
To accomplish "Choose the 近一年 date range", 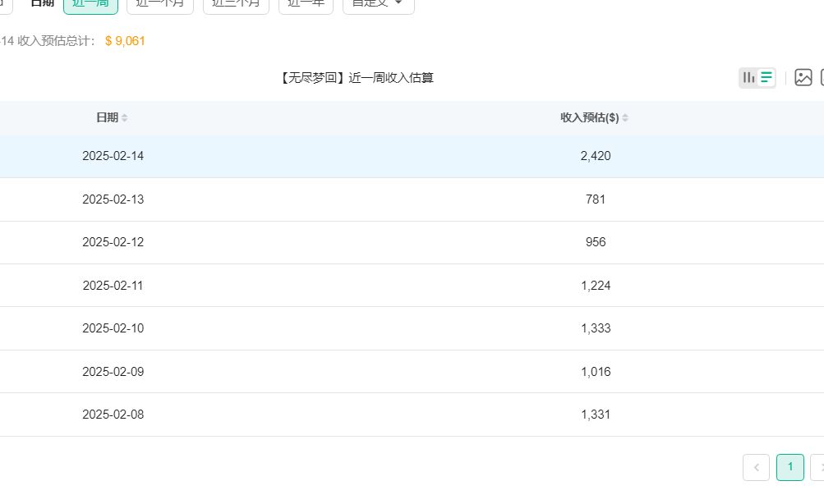I will pyautogui.click(x=306, y=4).
